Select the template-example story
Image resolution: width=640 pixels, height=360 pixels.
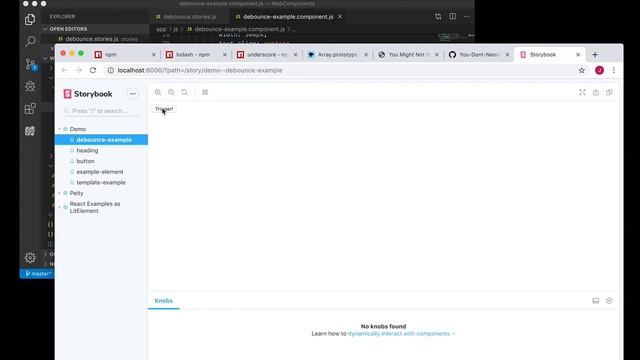(x=101, y=182)
